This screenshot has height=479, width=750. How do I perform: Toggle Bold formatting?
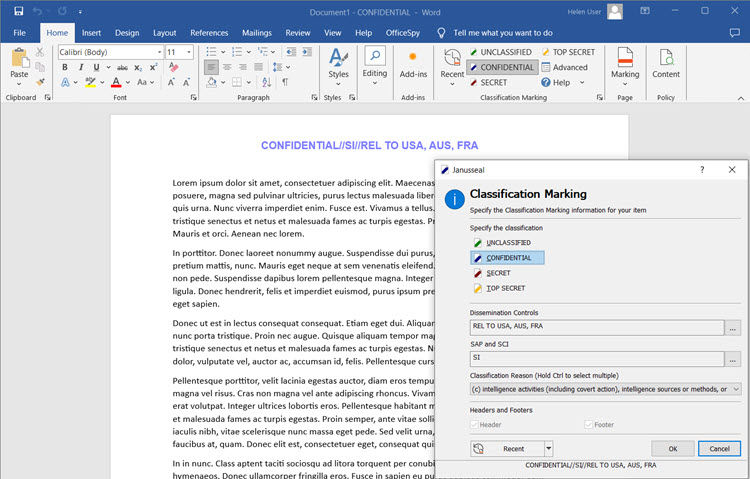[x=65, y=67]
